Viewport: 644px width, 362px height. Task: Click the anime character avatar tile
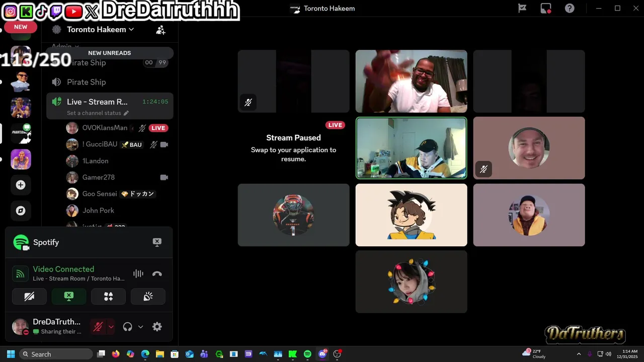pyautogui.click(x=411, y=215)
